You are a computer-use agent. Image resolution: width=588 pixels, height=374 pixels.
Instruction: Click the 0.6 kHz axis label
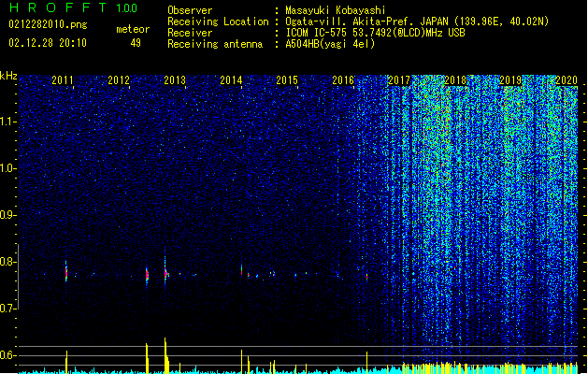pos(8,355)
